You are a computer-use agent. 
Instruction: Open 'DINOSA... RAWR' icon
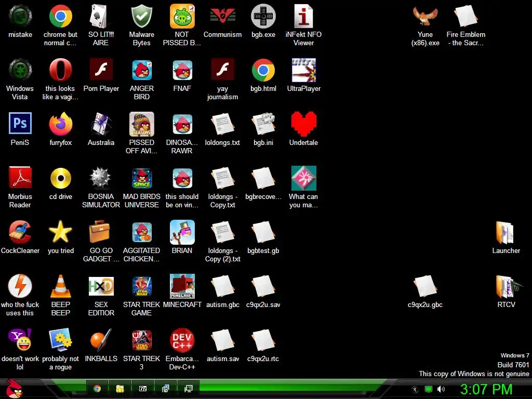182,124
